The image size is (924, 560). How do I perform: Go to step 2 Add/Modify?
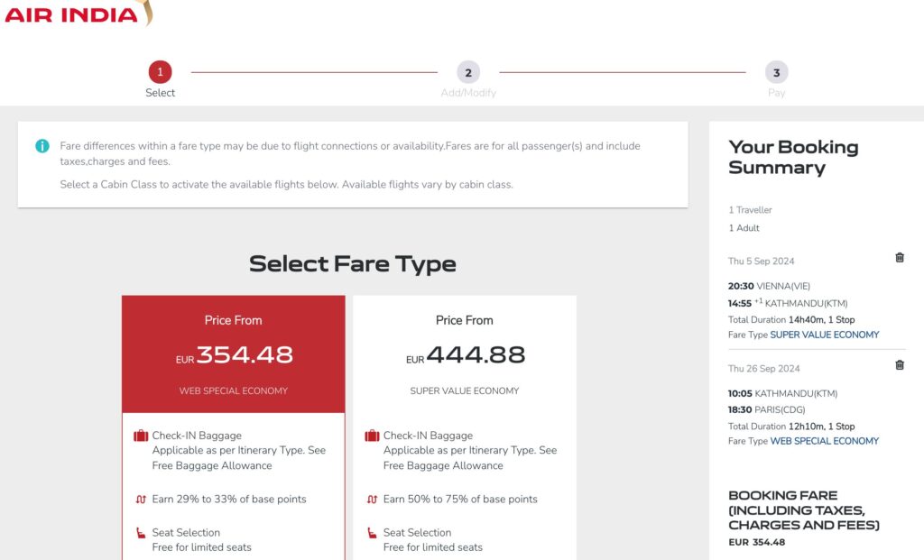468,73
